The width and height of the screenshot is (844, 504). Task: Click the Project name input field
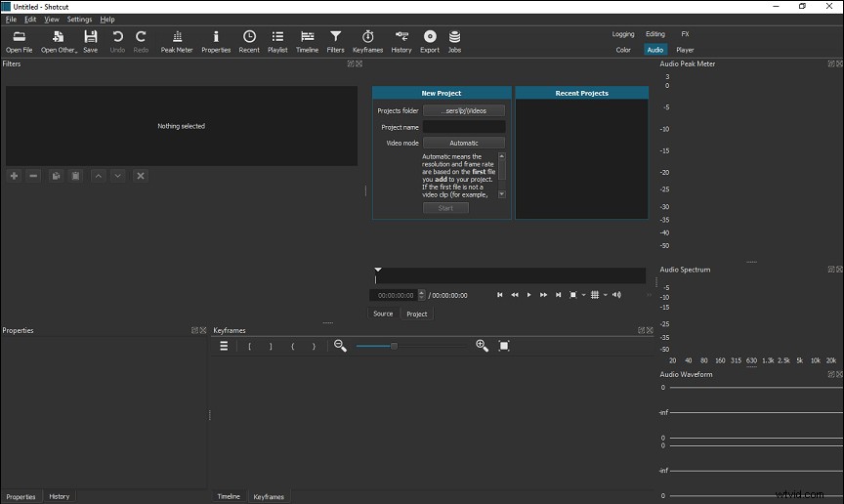(463, 127)
